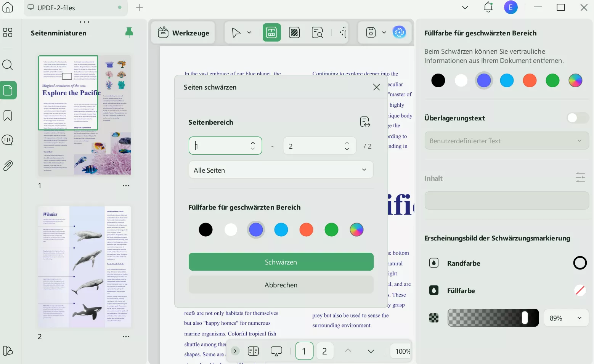This screenshot has width=594, height=364.
Task: Start presentation mode icon in bottom bar
Action: [276, 351]
